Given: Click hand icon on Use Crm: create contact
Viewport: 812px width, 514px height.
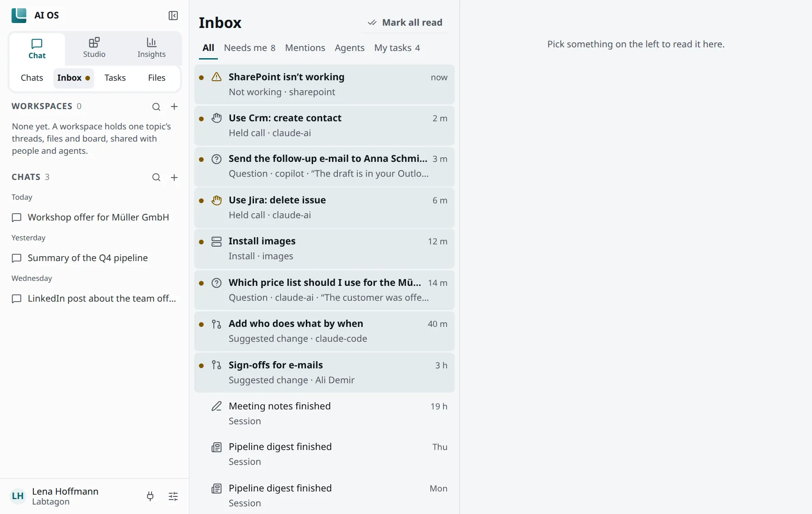Looking at the screenshot, I should tap(217, 118).
